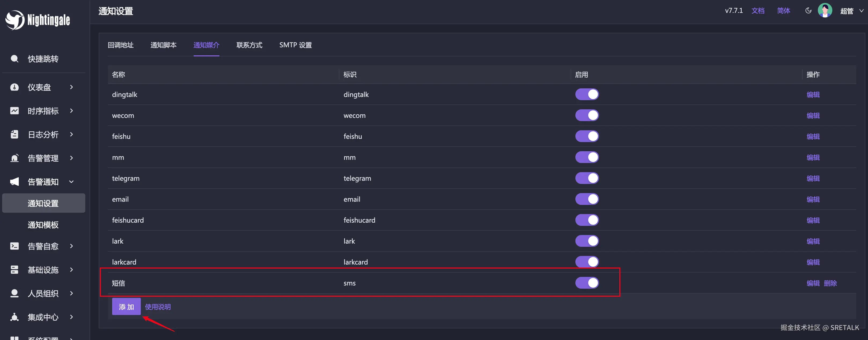Viewport: 868px width, 340px height.
Task: Click the alert self-healing terminal icon
Action: coord(14,246)
